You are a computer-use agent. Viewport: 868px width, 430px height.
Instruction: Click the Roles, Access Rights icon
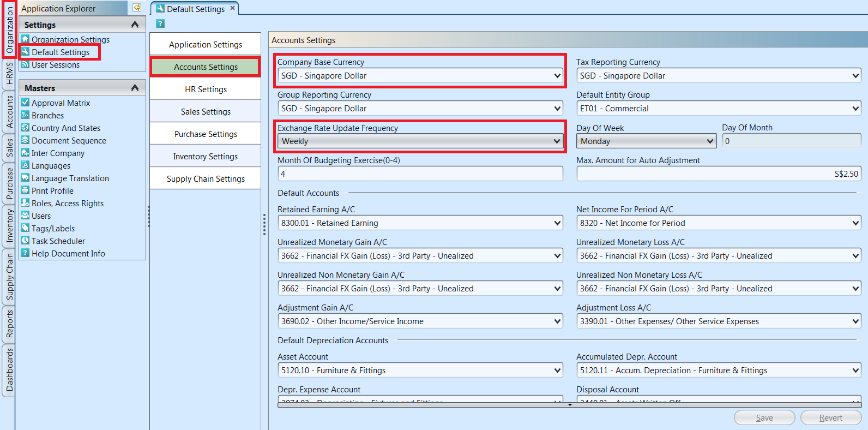click(x=25, y=202)
